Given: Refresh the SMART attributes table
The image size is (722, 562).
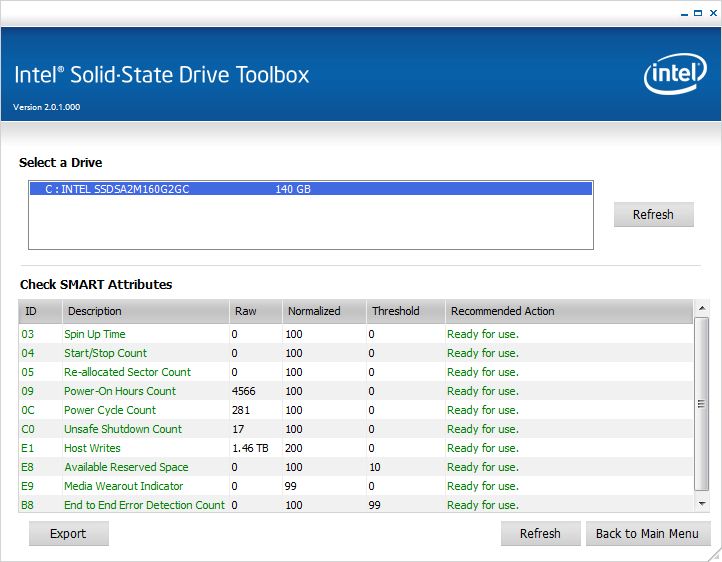Looking at the screenshot, I should tap(540, 533).
